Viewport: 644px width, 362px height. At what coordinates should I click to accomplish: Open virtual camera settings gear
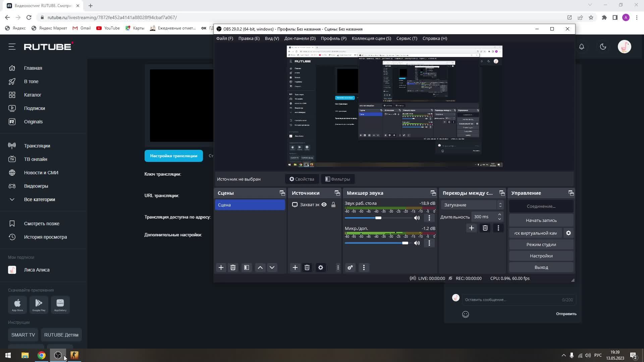[569, 233]
